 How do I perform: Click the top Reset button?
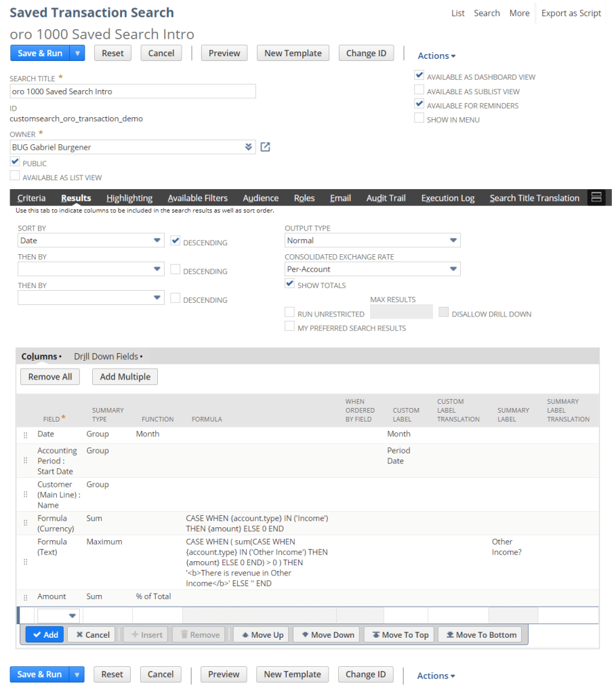coord(113,53)
